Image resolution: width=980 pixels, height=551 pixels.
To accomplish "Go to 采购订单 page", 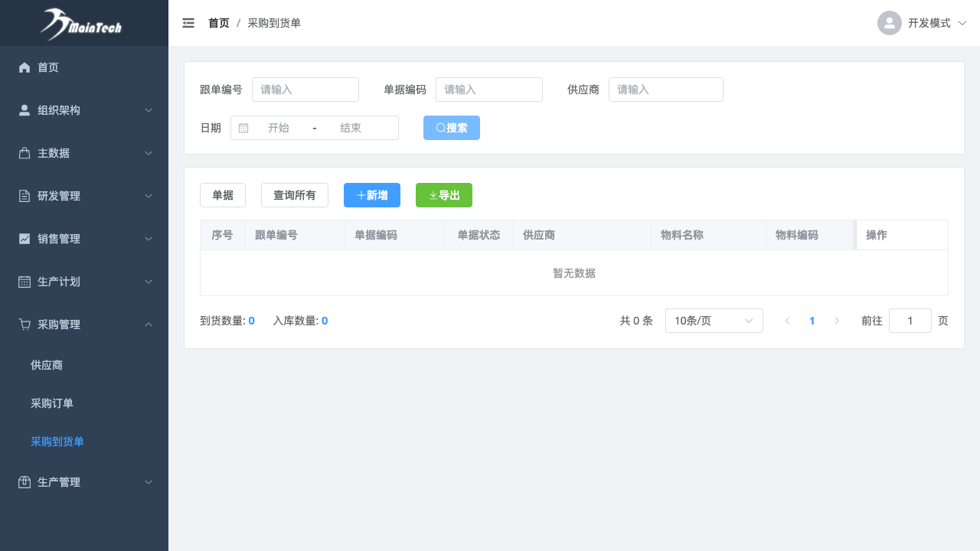I will [52, 403].
